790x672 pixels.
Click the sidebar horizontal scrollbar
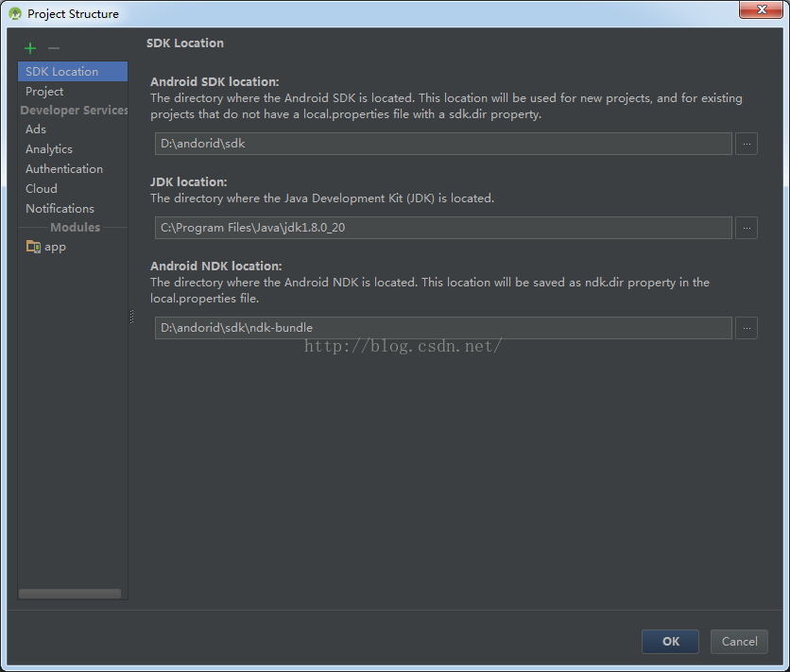[x=70, y=594]
